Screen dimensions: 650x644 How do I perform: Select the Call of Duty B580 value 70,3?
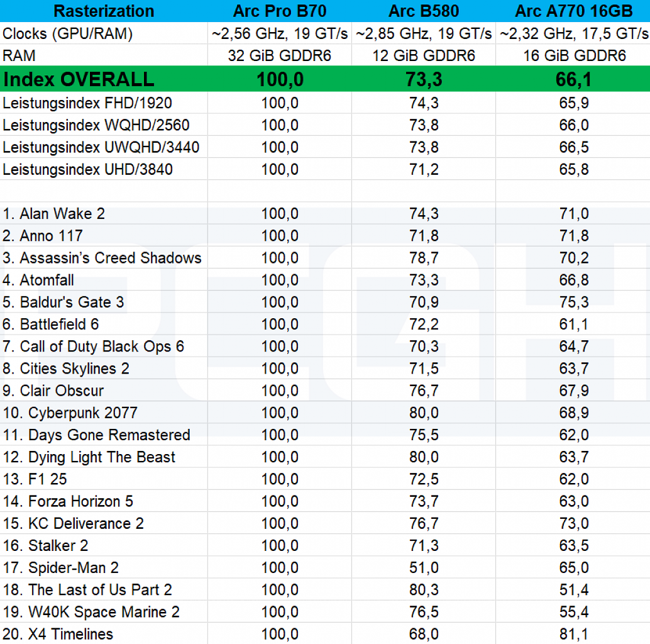[x=424, y=347]
